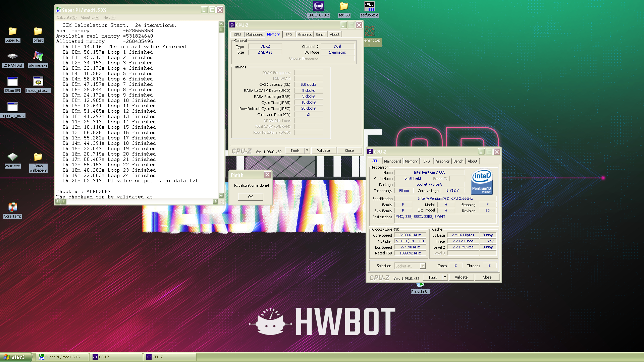This screenshot has width=644, height=362.
Task: Click the Windows start button
Action: [x=16, y=357]
